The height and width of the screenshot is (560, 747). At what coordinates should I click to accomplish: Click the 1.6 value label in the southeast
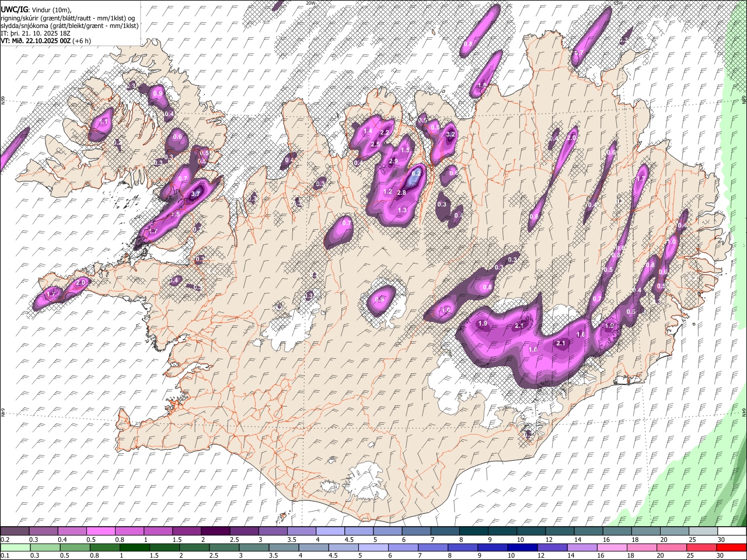[580, 335]
